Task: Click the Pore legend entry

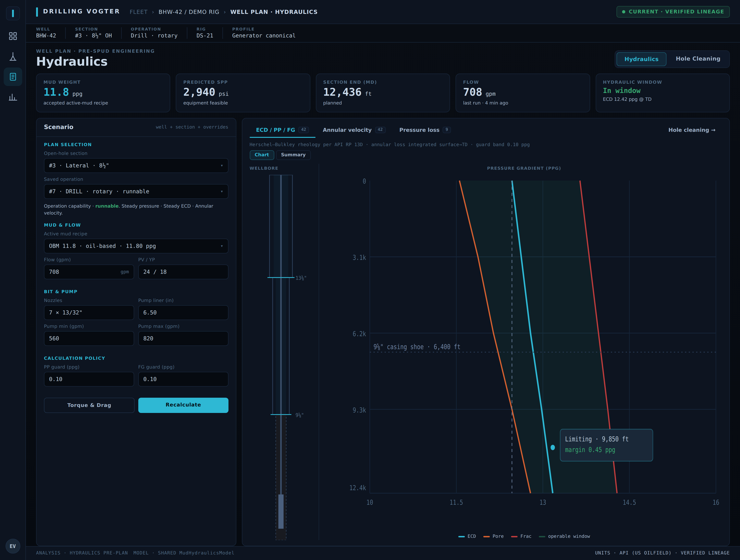Action: coord(494,536)
